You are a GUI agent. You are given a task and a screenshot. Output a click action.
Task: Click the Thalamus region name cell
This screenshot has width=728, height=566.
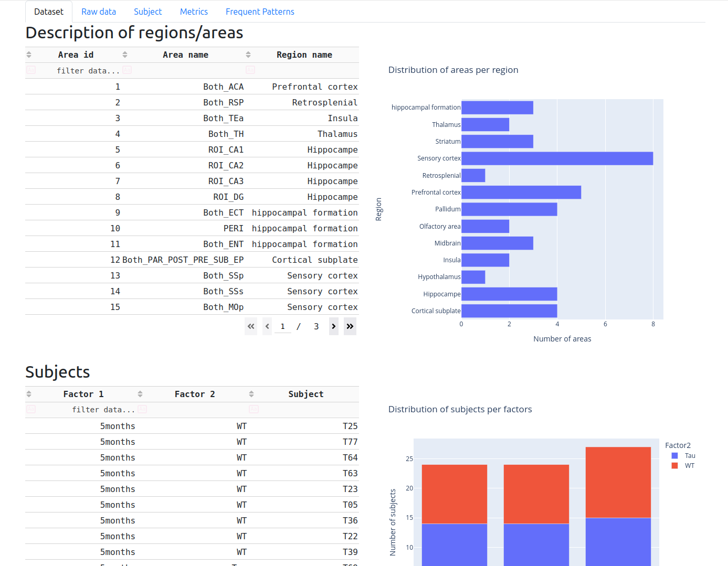(x=302, y=134)
